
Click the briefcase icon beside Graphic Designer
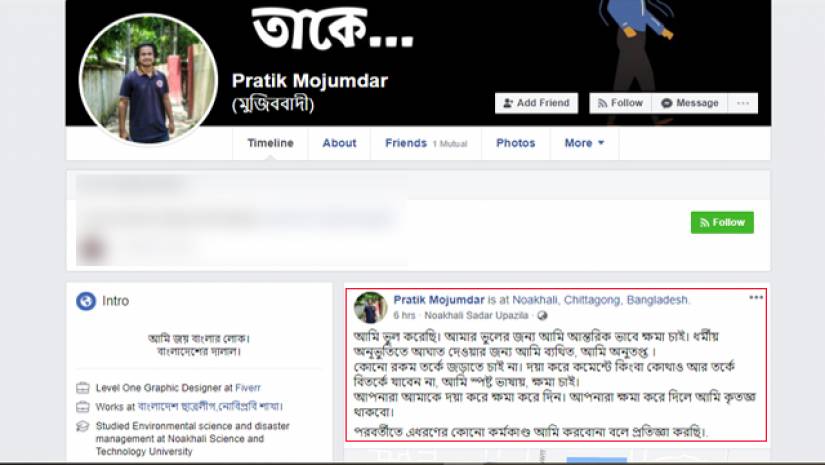(x=83, y=388)
